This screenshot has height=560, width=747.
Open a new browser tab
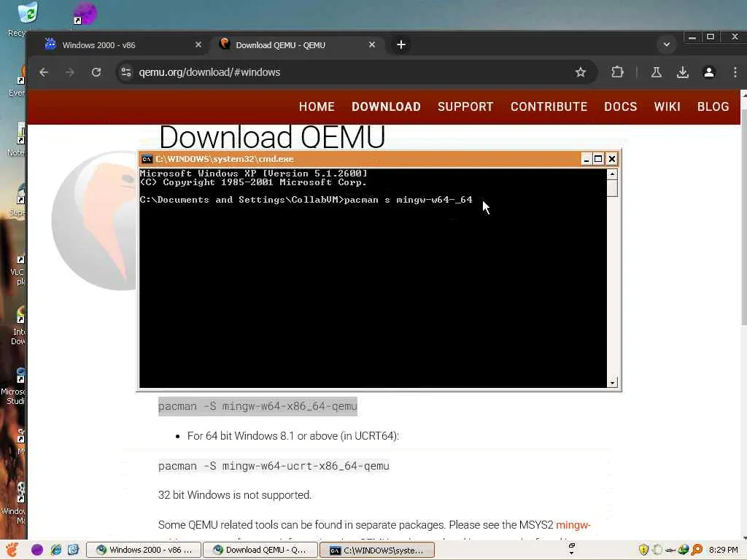(401, 44)
